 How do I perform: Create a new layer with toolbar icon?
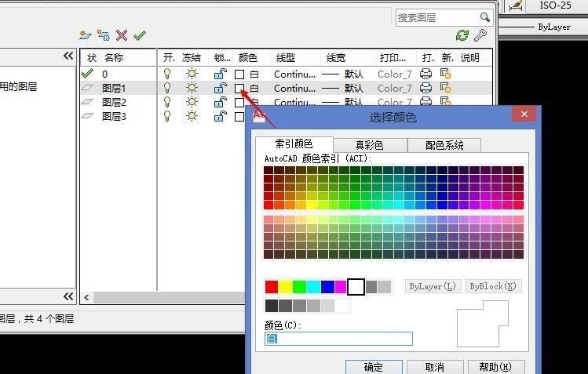click(86, 35)
